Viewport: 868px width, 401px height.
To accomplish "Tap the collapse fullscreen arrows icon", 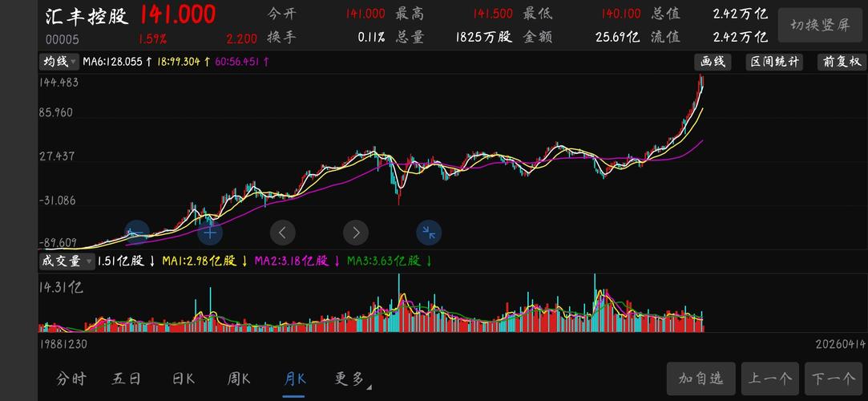I will tap(429, 233).
